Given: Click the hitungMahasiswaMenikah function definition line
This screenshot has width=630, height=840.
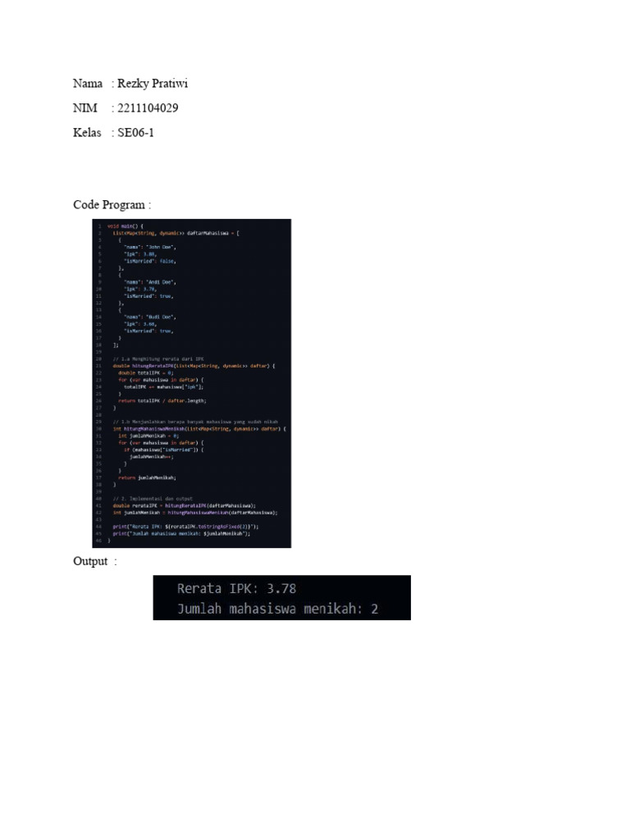Looking at the screenshot, I should click(199, 428).
